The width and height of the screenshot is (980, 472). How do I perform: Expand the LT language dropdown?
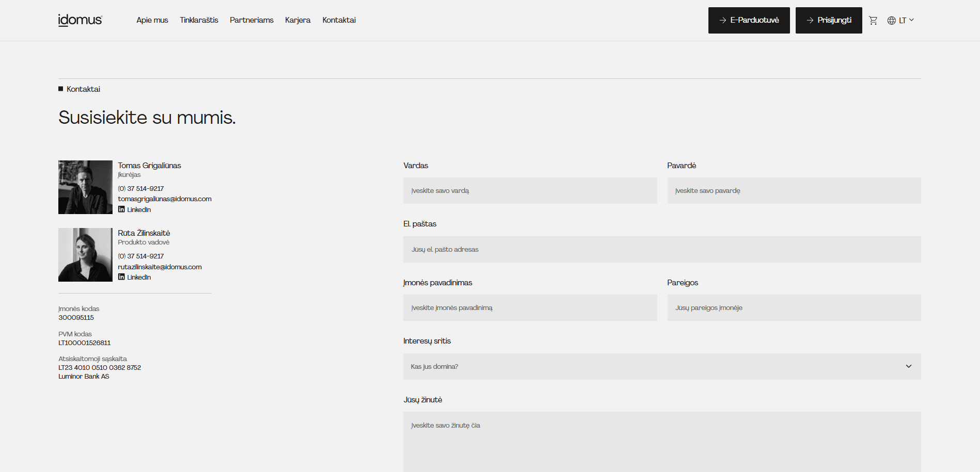pos(906,21)
